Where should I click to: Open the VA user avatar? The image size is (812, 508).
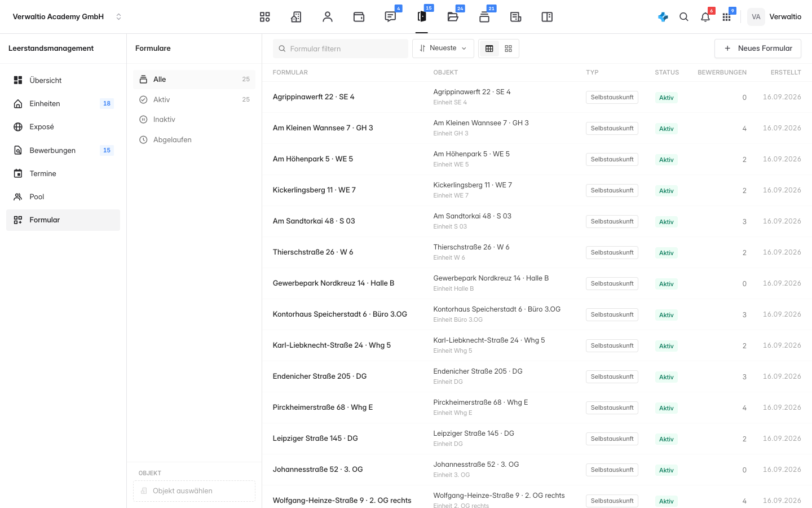coord(756,17)
